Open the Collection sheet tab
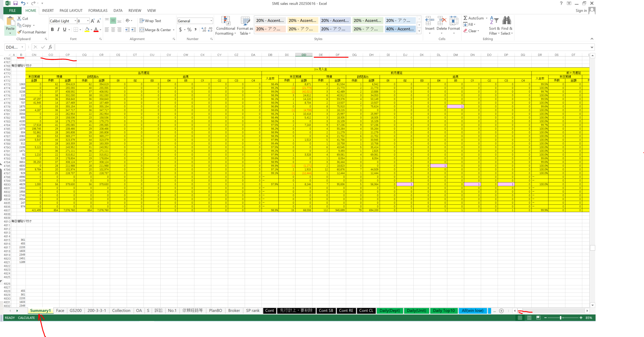This screenshot has width=644, height=337. pos(121,311)
